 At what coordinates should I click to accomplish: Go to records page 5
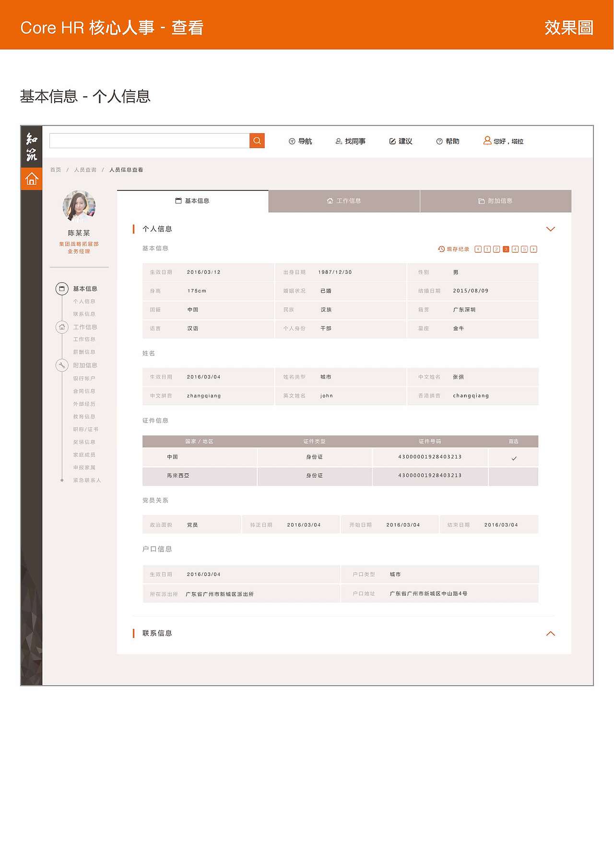coord(524,249)
